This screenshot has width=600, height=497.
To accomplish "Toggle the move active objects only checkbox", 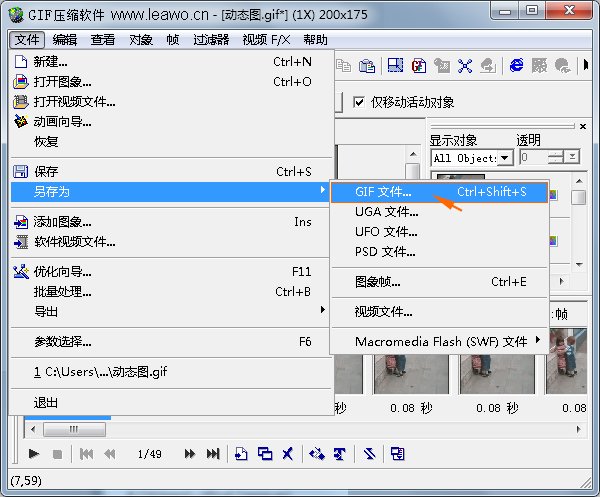I will pyautogui.click(x=360, y=102).
